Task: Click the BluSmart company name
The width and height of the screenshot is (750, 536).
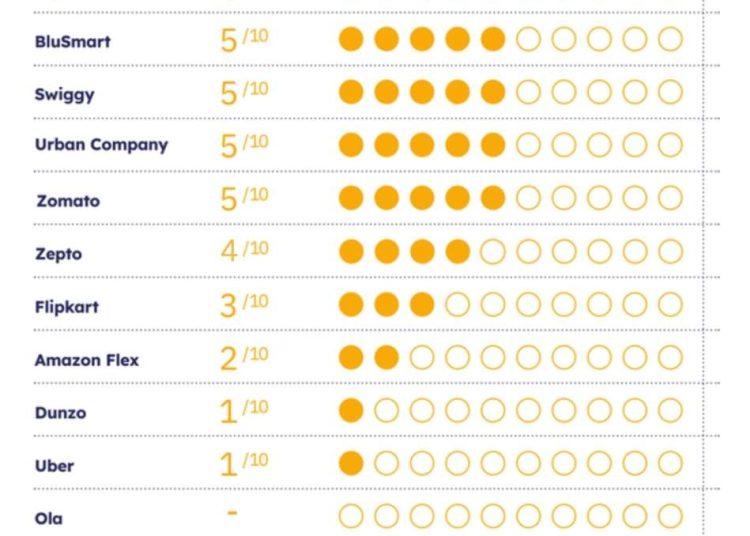Action: pyautogui.click(x=73, y=42)
